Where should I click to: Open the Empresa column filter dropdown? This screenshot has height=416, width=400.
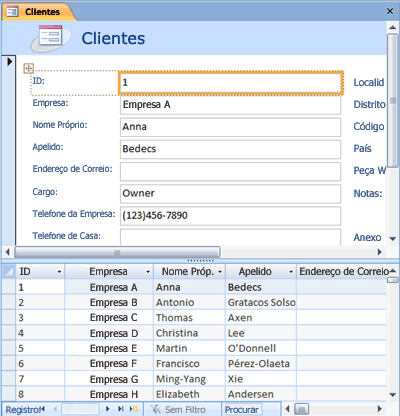[x=148, y=272]
